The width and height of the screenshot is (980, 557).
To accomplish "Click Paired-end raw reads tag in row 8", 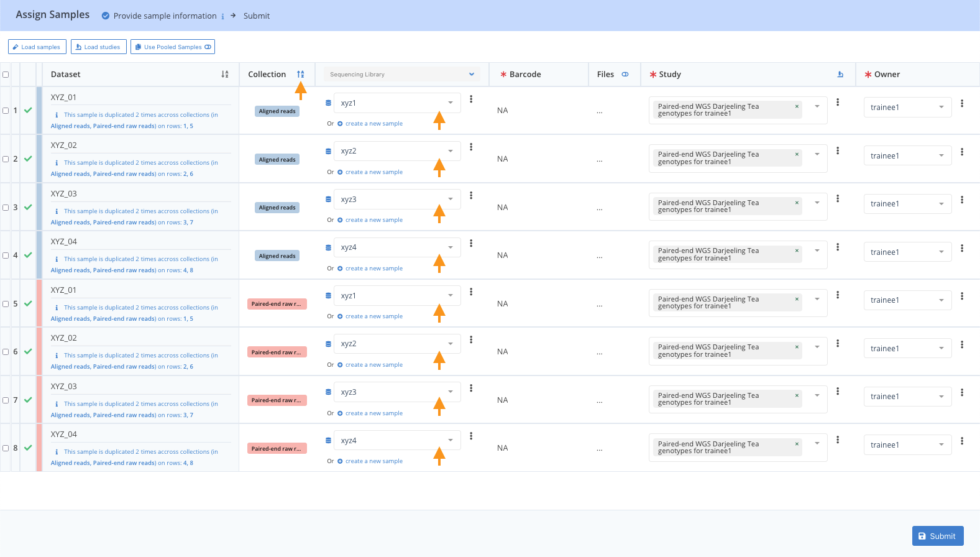I will (x=277, y=449).
